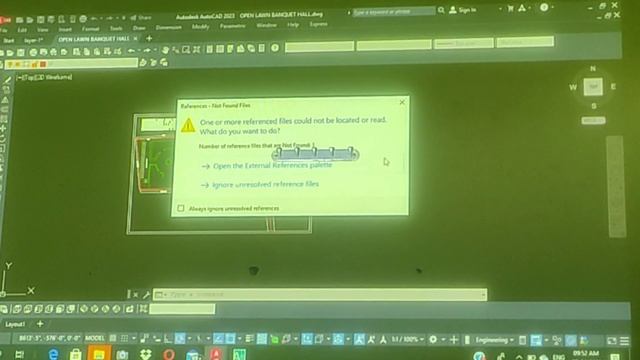Open Dropbox from the taskbar
The image size is (640, 360).
tap(146, 354)
